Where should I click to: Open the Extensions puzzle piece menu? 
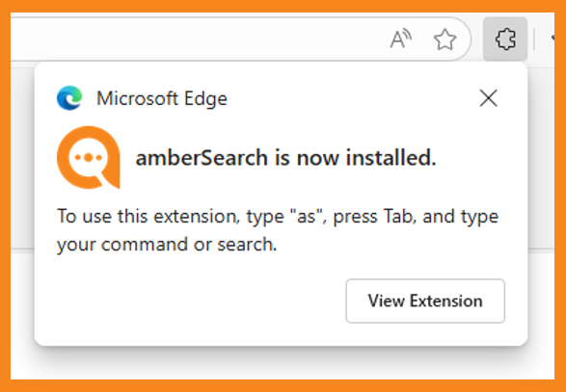[x=505, y=39]
